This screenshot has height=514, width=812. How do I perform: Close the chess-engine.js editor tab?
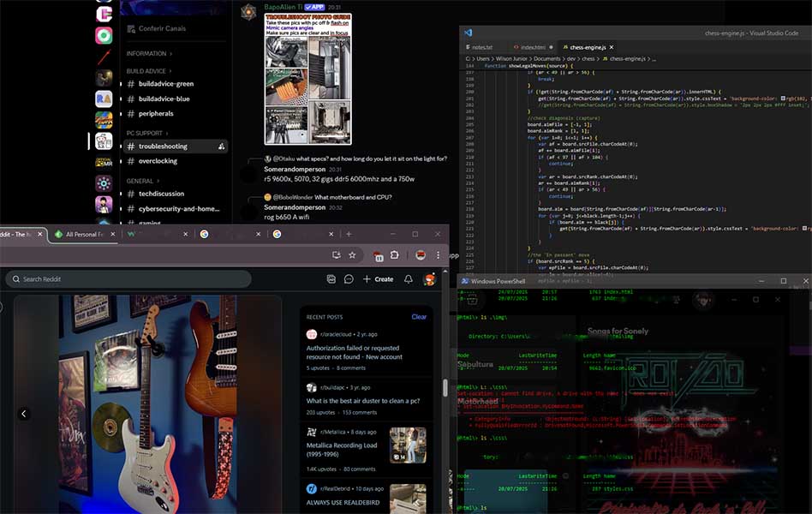pos(612,47)
